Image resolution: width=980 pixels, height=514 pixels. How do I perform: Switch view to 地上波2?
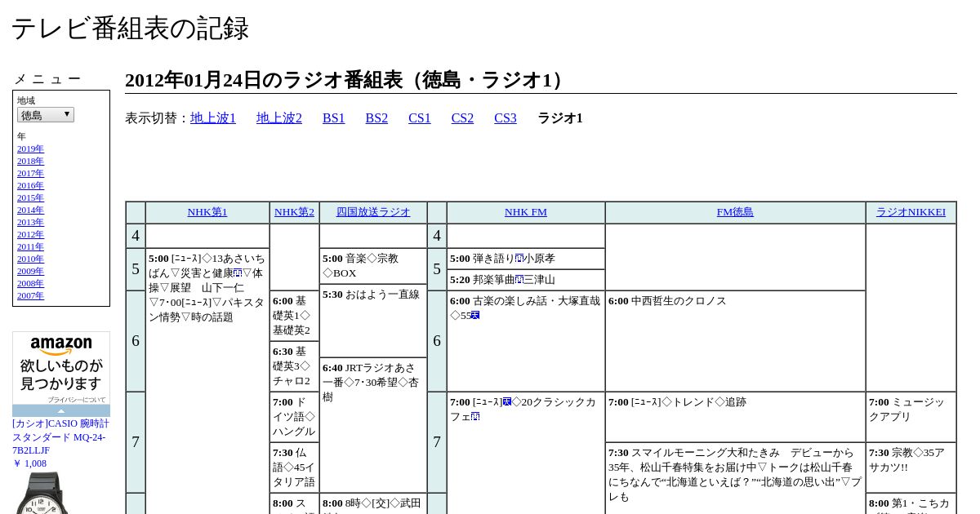pos(279,118)
